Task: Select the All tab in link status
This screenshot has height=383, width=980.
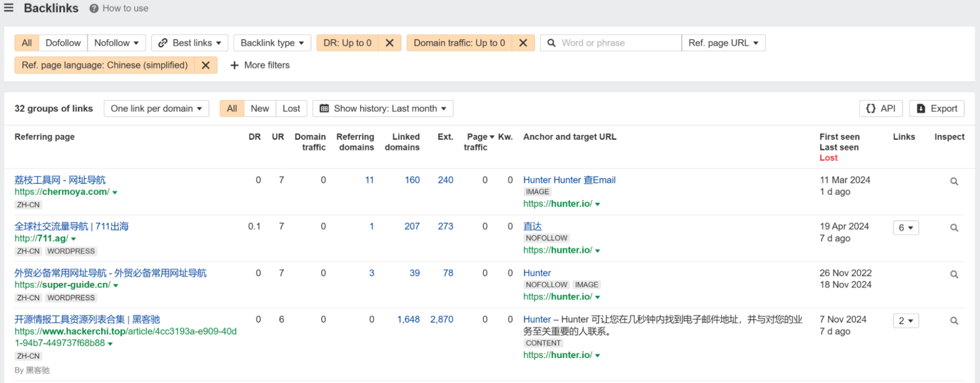Action: pyautogui.click(x=232, y=108)
